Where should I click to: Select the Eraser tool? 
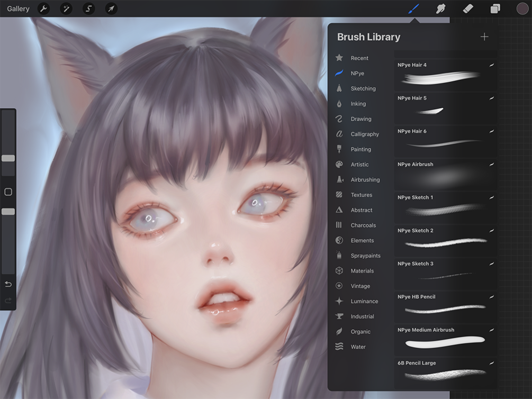pyautogui.click(x=468, y=9)
